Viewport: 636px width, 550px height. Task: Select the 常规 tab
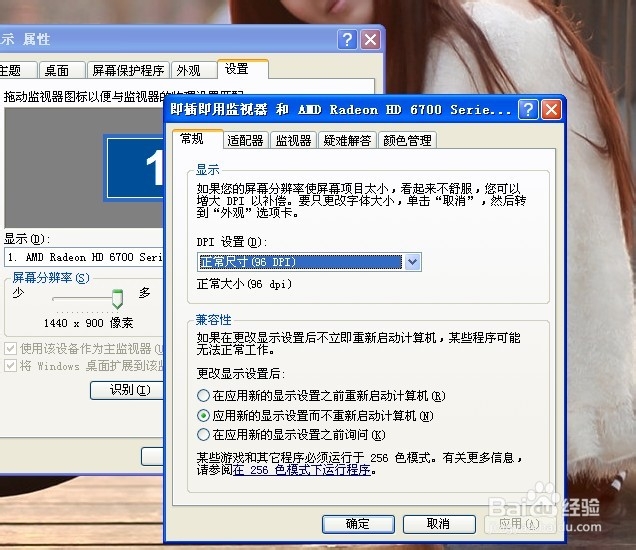pos(198,139)
